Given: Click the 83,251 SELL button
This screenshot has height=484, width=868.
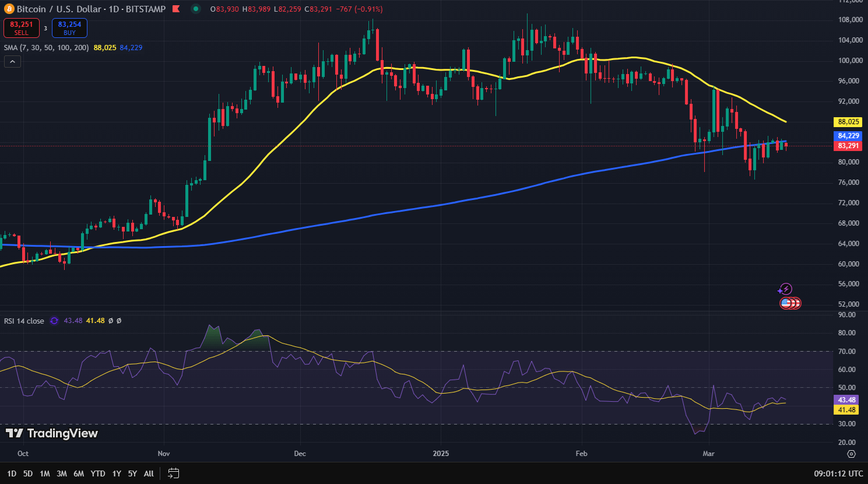Looking at the screenshot, I should (21, 27).
